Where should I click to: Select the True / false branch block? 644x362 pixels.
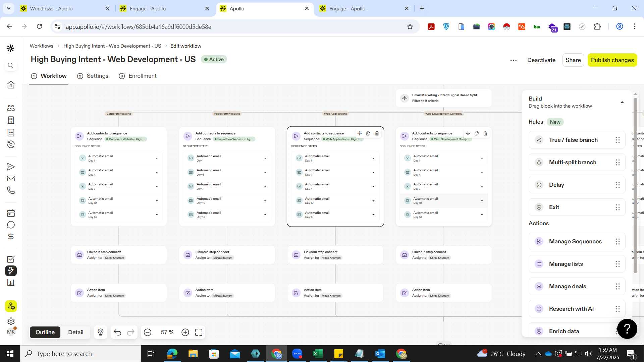point(577,140)
